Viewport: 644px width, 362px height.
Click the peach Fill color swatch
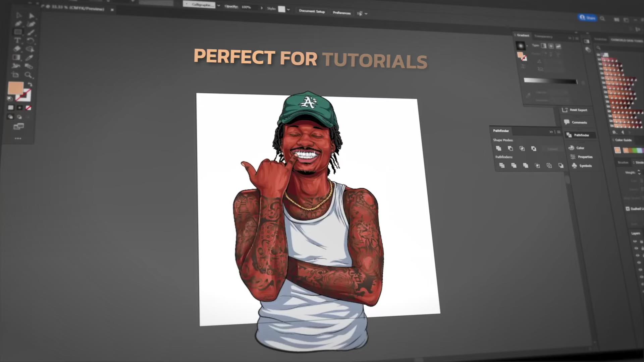[15, 88]
